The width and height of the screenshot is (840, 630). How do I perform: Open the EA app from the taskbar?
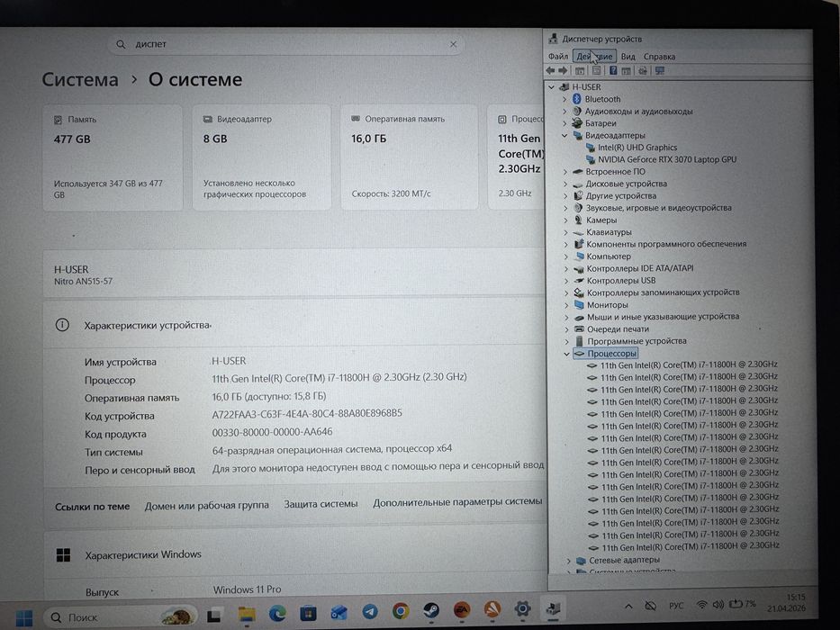462,609
